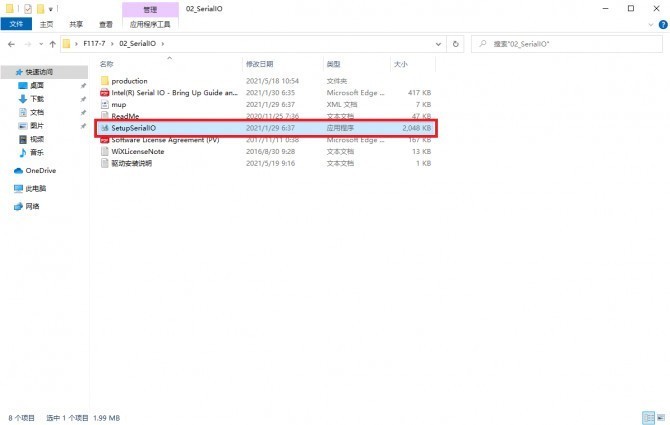This screenshot has height=425, width=670.
Task: Open 快速访问 in the navigation pane
Action: [39, 72]
